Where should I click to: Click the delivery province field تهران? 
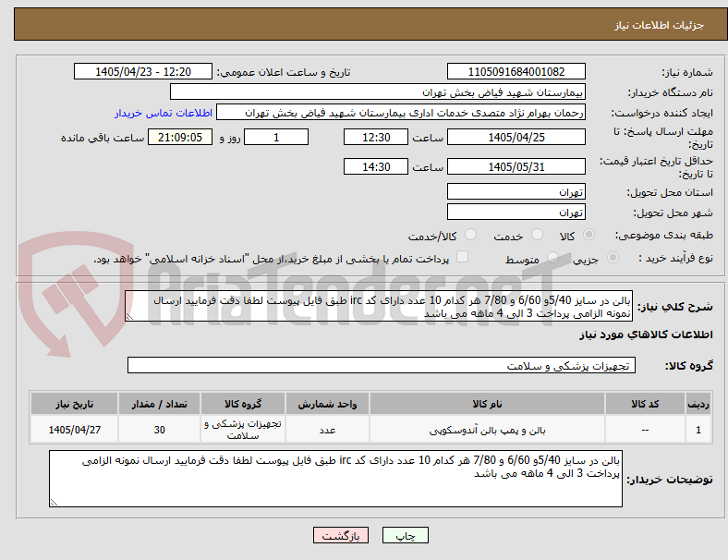pyautogui.click(x=516, y=191)
